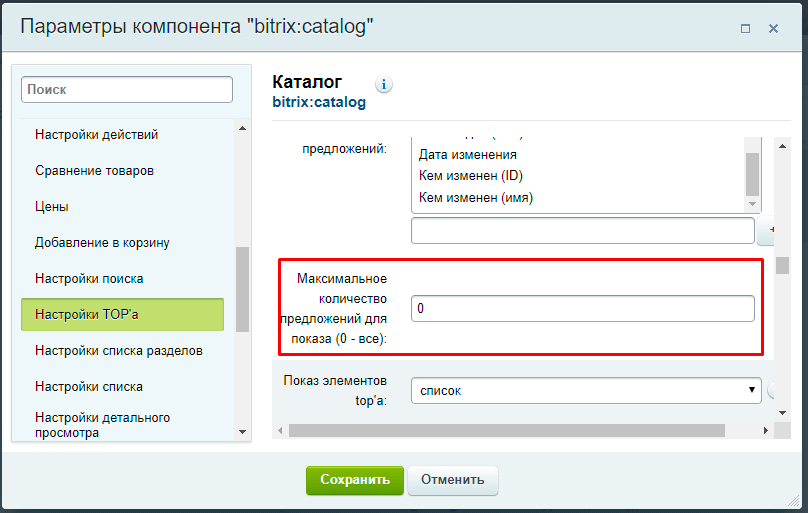Maximize the component parameters dialog
The width and height of the screenshot is (808, 513).
pos(745,29)
